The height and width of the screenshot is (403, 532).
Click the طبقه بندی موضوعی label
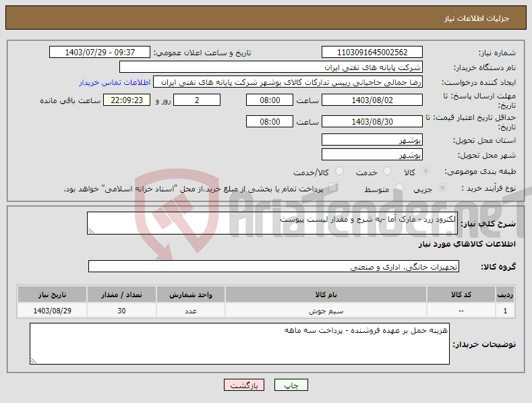(481, 172)
